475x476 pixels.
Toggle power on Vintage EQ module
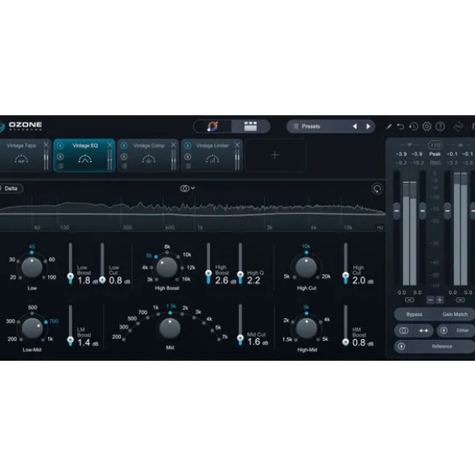click(x=60, y=146)
